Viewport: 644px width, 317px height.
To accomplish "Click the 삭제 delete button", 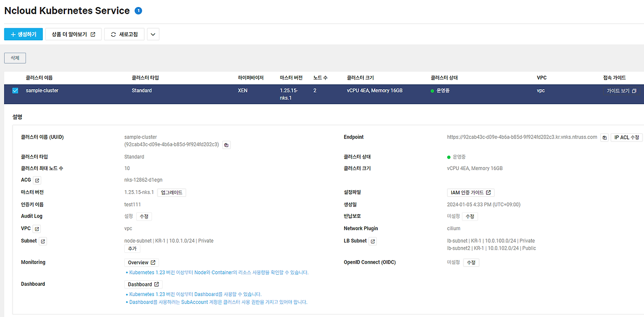I will (15, 58).
